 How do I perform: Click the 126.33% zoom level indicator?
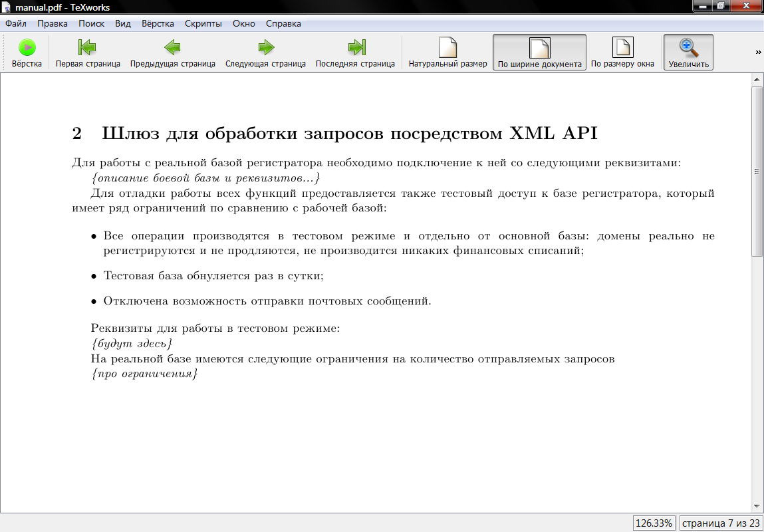click(654, 523)
